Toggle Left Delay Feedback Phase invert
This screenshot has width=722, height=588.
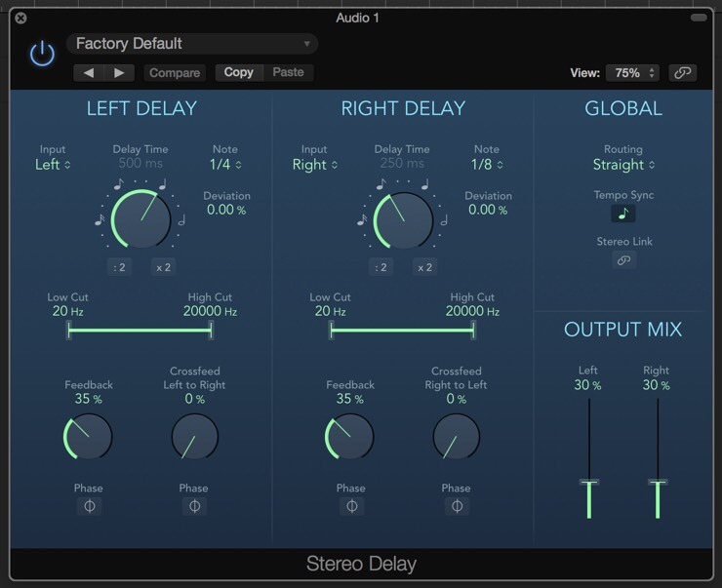90,506
